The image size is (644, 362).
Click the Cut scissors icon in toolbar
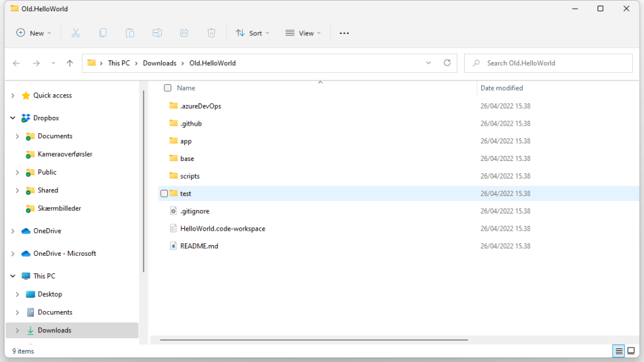(75, 33)
